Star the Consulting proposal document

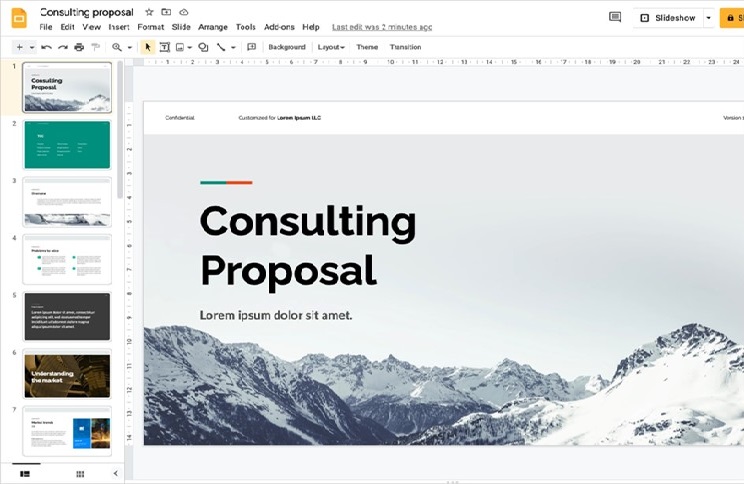pos(149,12)
